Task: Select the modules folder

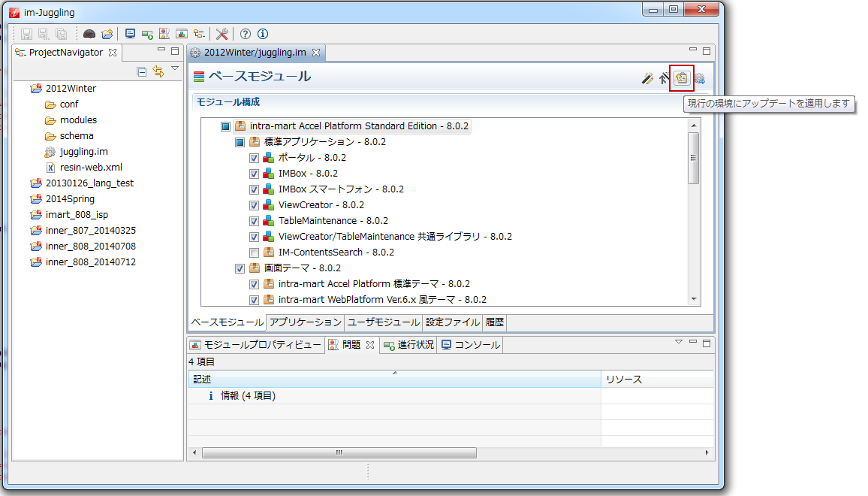Action: pos(78,120)
